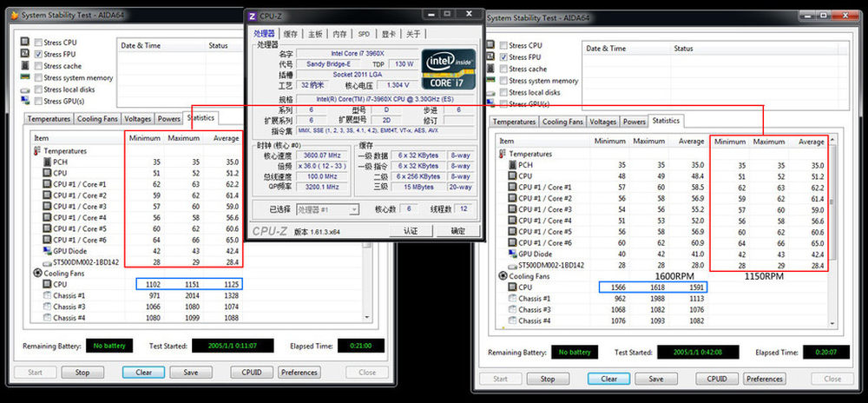Click the GPU Diode icon in right window list
This screenshot has width=868, height=403.
[513, 254]
